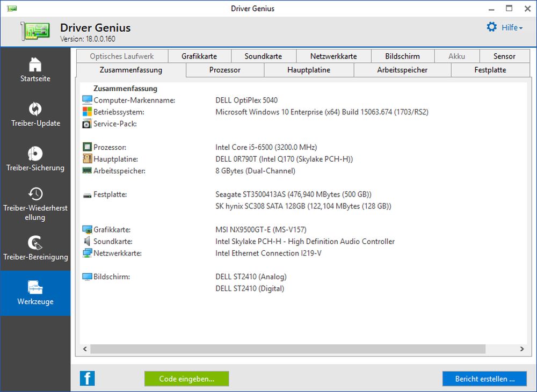The width and height of the screenshot is (537, 392).
Task: Open Treiber-Update in the sidebar
Action: tap(35, 109)
